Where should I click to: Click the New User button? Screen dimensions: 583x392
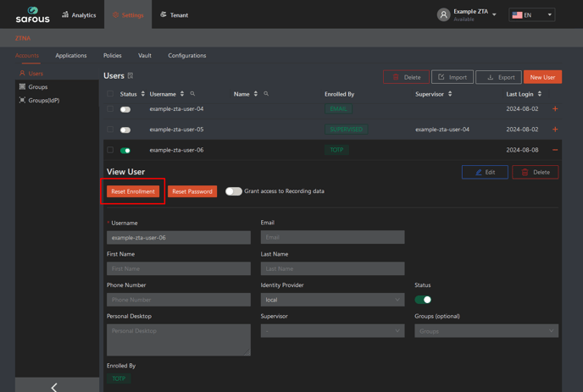click(x=542, y=77)
